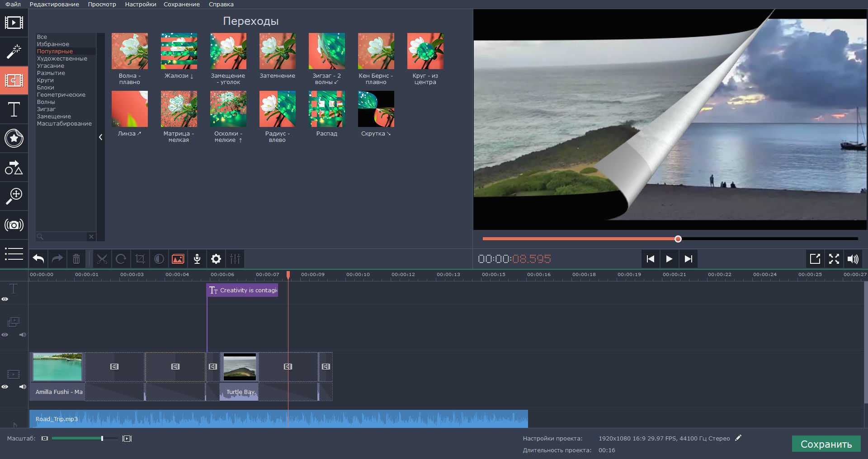This screenshot has height=459, width=868.
Task: Export the preview in a detached window
Action: tap(815, 259)
